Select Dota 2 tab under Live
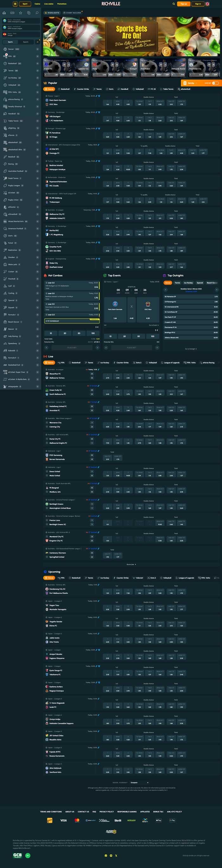Viewport: 222px width, 868px height. coord(137,363)
